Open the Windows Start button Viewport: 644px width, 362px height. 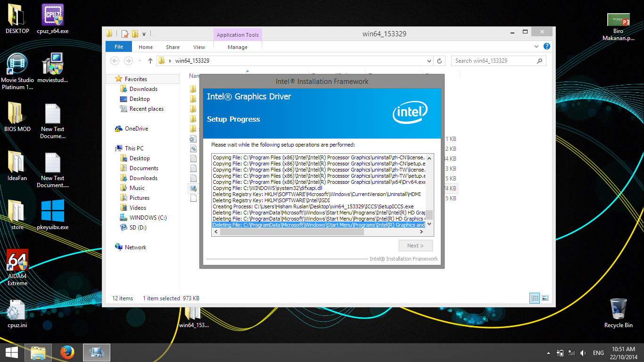12,353
